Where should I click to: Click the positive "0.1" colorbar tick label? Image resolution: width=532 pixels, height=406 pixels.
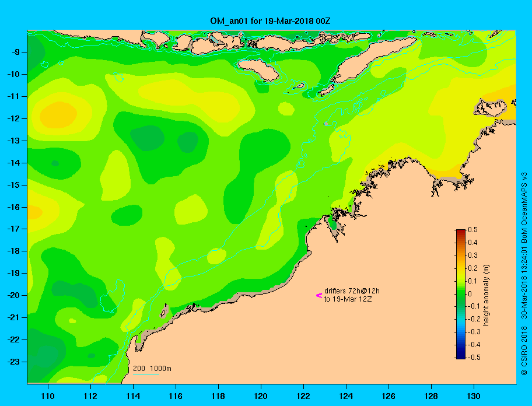[x=473, y=281]
